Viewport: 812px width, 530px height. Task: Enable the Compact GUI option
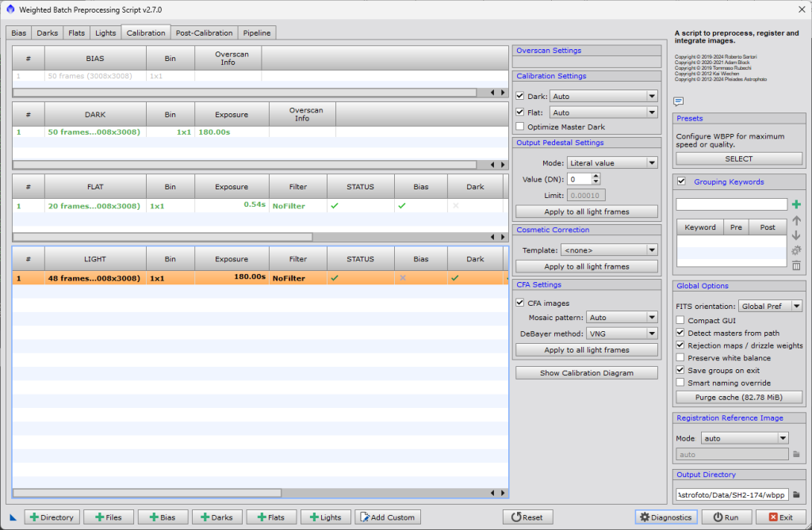(x=680, y=321)
